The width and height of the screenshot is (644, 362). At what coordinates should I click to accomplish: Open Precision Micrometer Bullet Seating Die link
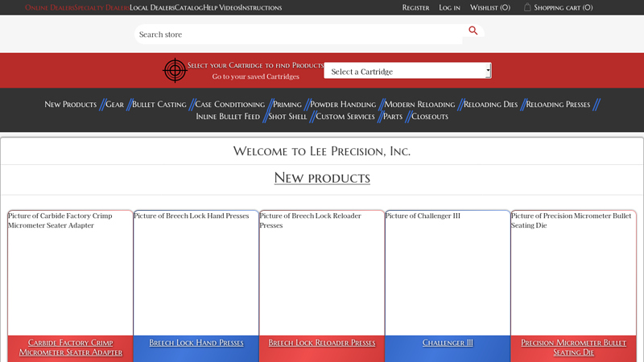click(573, 348)
